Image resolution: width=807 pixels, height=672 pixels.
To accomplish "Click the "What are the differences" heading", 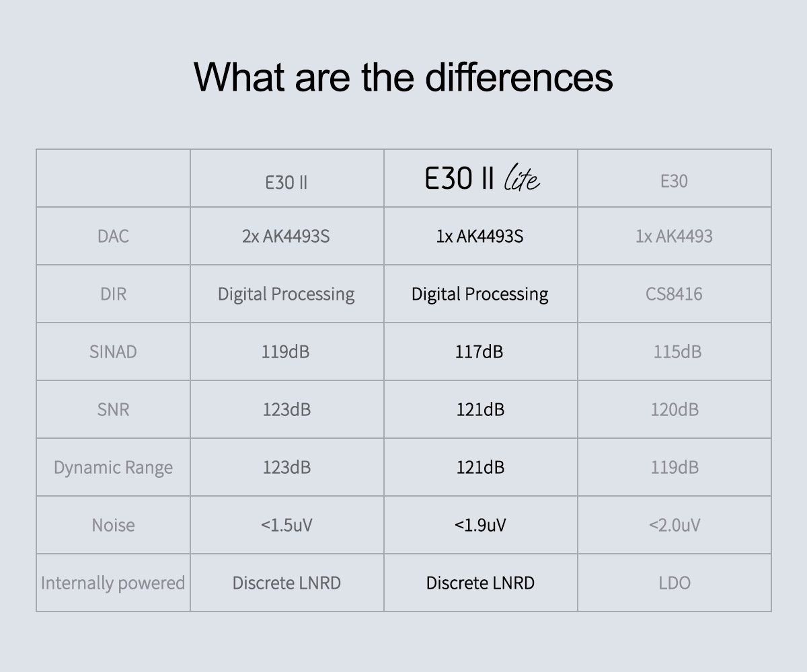I will coord(403,77).
